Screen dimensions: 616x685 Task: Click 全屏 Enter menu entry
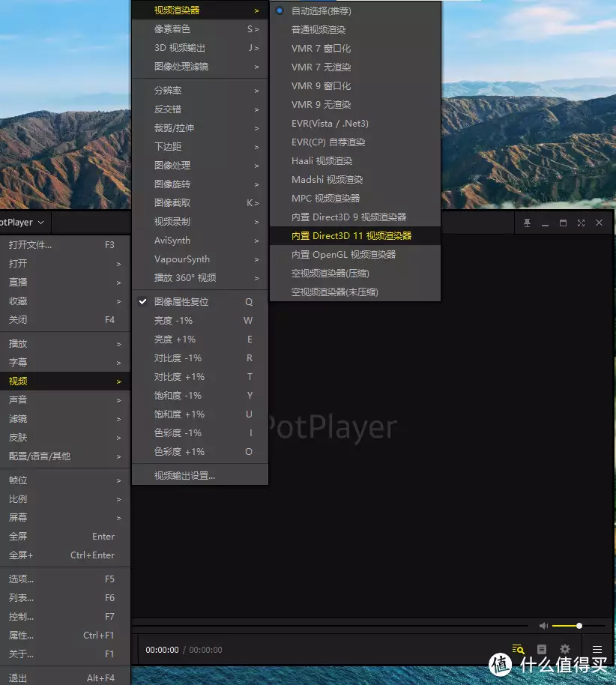65,537
